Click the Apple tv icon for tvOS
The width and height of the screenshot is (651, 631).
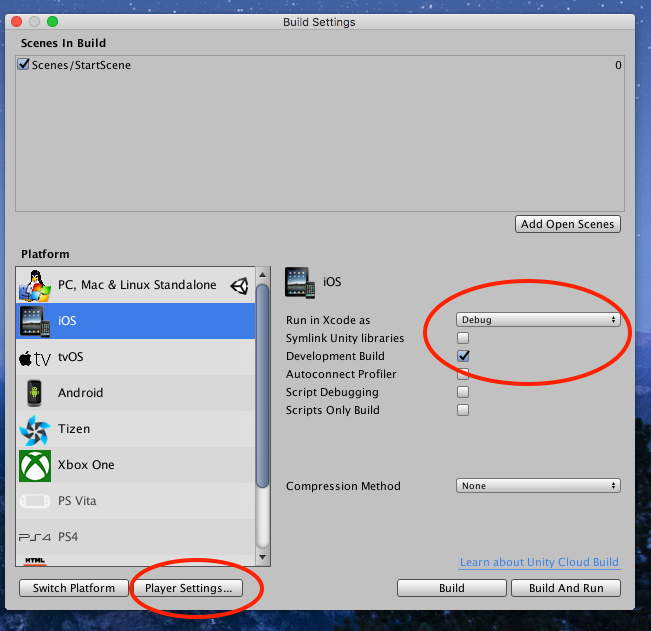(35, 358)
